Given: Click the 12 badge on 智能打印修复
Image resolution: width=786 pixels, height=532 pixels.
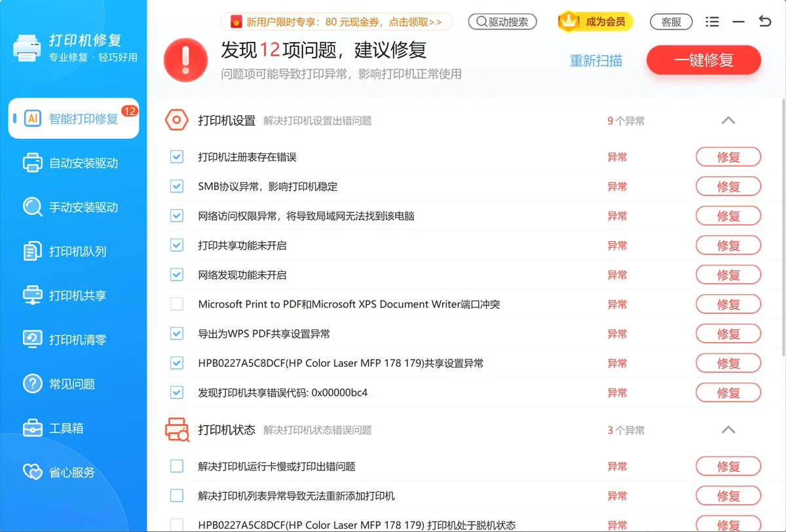Looking at the screenshot, I should pyautogui.click(x=129, y=111).
